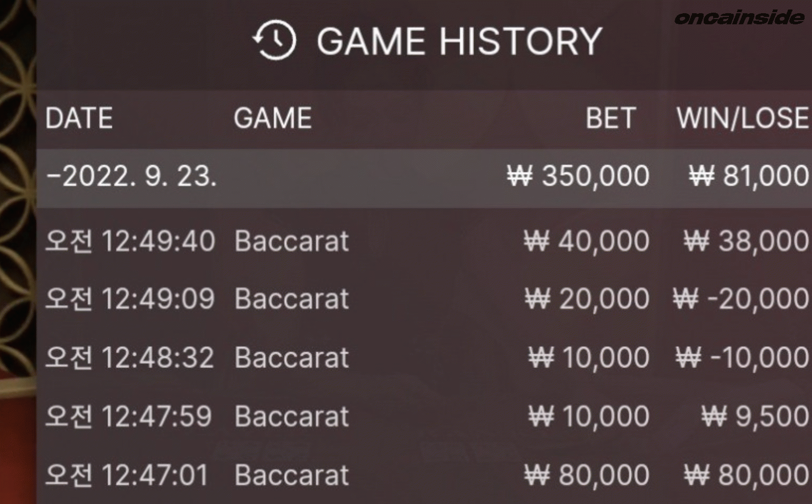Click the ₩ 40,000 bet amount
The width and height of the screenshot is (812, 504).
tap(586, 241)
